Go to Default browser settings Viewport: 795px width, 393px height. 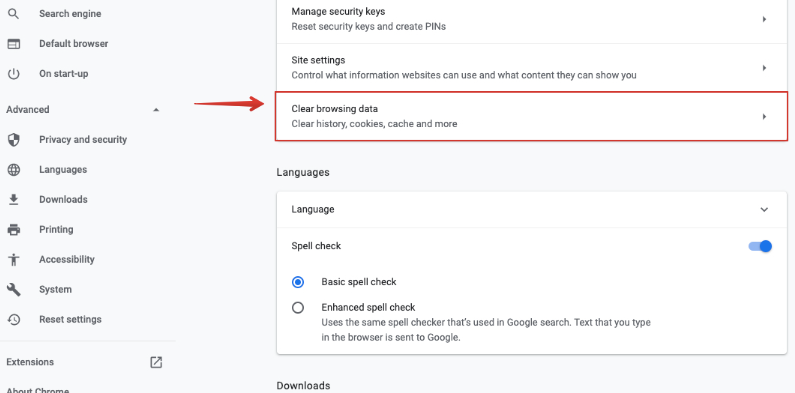pyautogui.click(x=74, y=44)
